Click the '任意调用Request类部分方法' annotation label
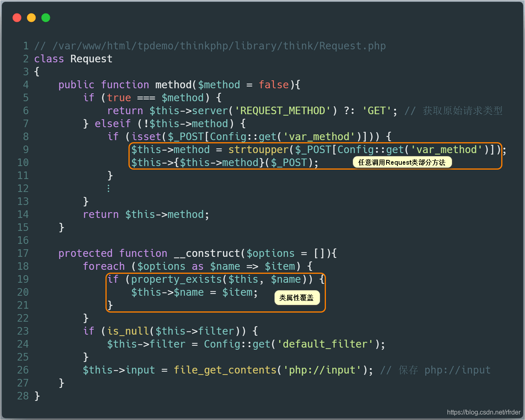The width and height of the screenshot is (525, 420). (x=402, y=162)
